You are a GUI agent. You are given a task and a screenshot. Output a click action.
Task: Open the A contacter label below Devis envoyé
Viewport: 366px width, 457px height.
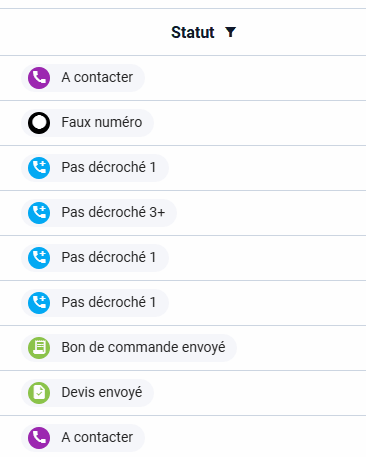[97, 437]
